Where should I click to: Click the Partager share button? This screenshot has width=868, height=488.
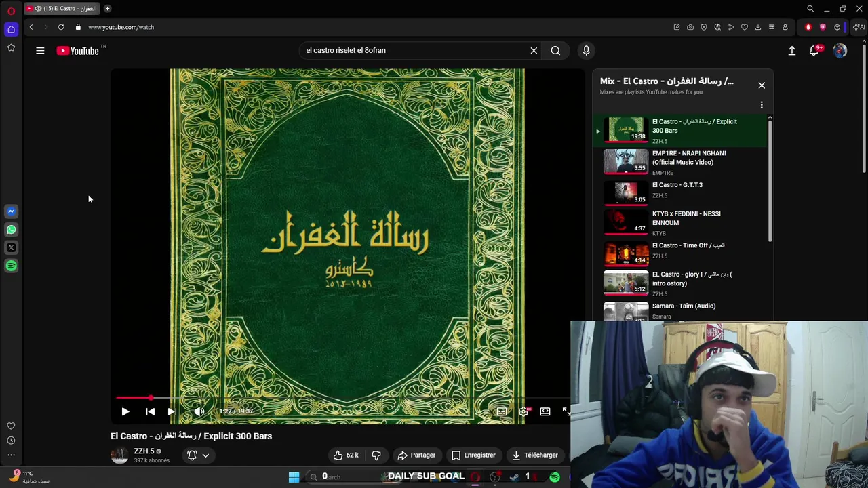click(x=416, y=455)
